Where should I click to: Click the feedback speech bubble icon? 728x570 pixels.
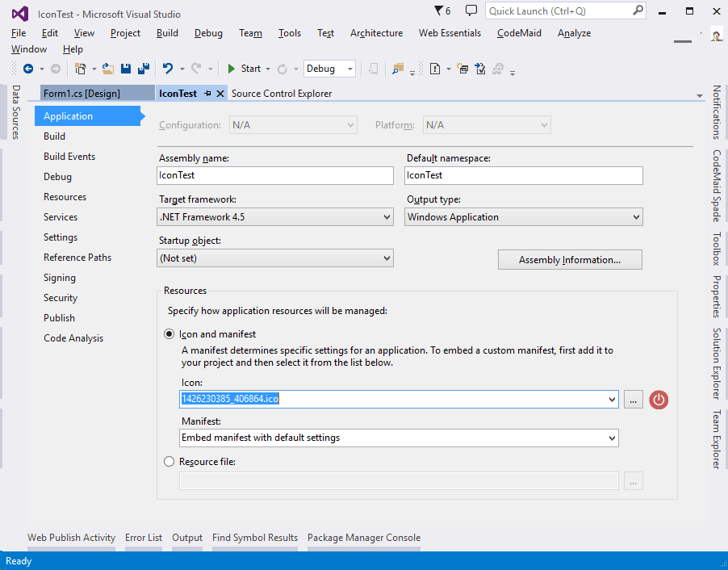coord(471,11)
